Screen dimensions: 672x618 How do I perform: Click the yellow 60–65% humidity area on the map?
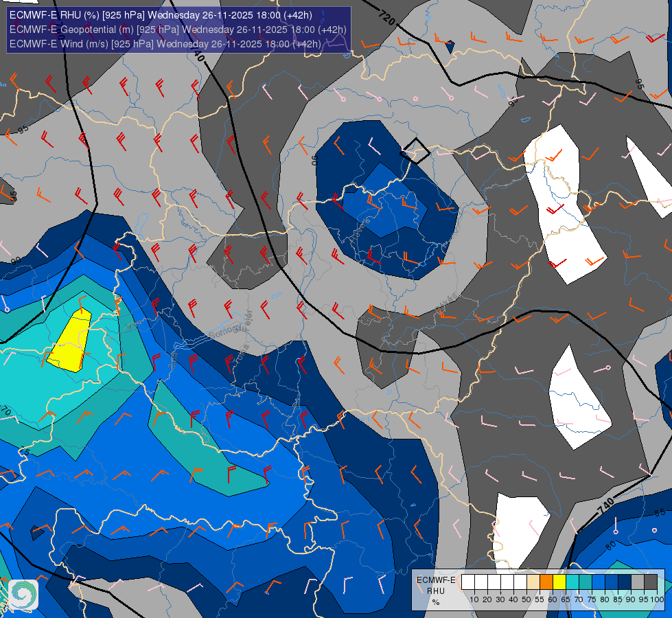tap(71, 341)
